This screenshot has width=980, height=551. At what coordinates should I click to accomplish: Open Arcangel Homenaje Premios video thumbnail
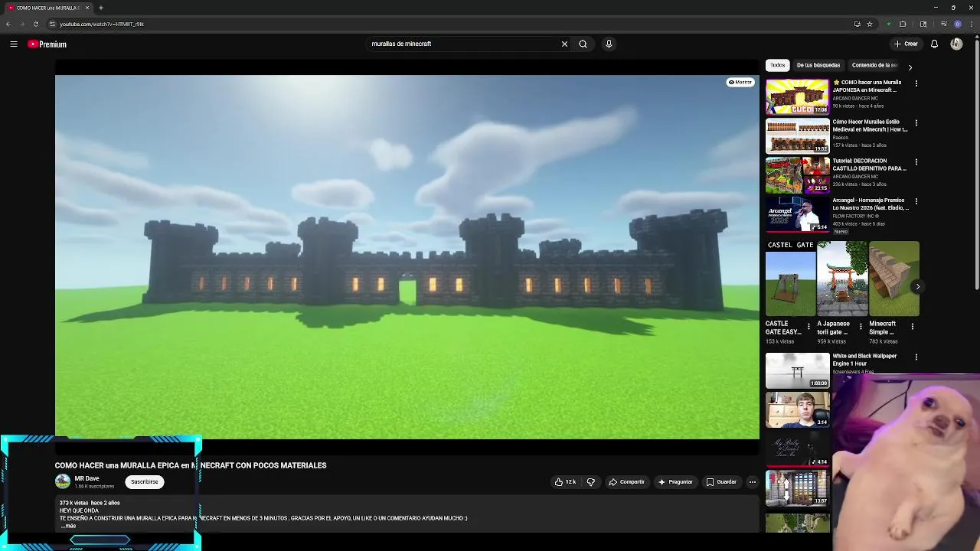[798, 214]
